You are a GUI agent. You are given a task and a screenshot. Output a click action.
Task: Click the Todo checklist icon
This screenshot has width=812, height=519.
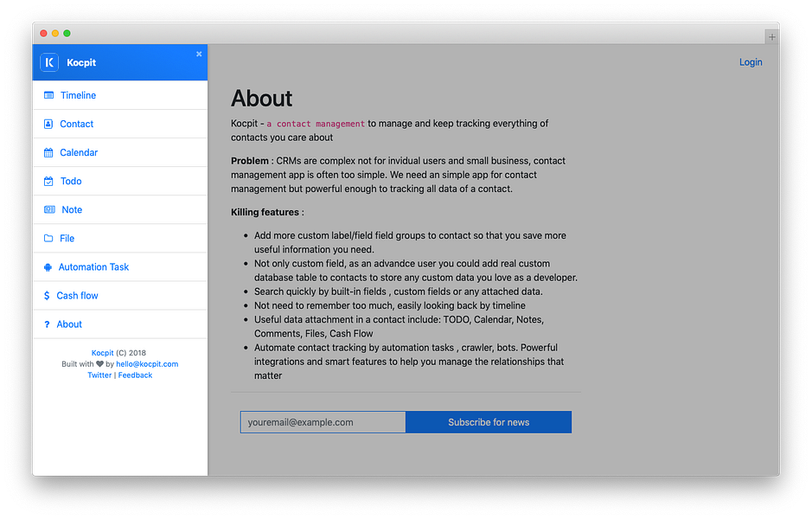tap(48, 182)
